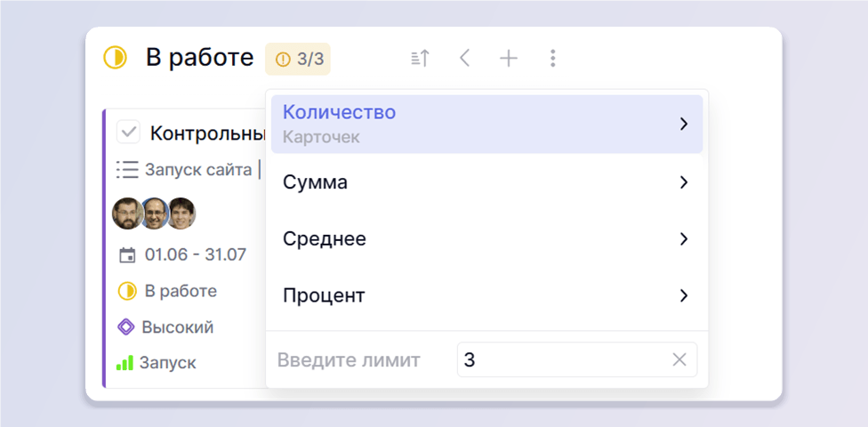Click the third avatar with dark hair
The height and width of the screenshot is (427, 868).
[182, 213]
